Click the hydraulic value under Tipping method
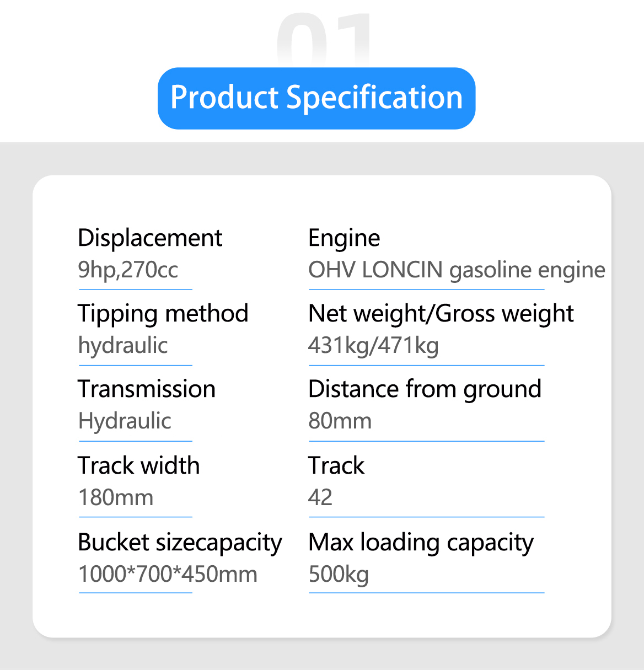Screen dimensions: 644x670 (123, 346)
